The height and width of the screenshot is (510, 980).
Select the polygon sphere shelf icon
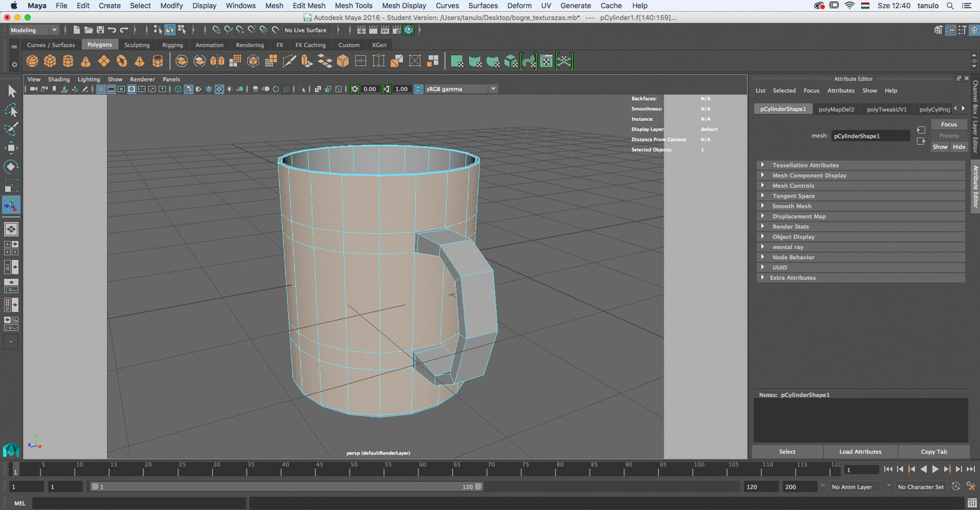32,61
